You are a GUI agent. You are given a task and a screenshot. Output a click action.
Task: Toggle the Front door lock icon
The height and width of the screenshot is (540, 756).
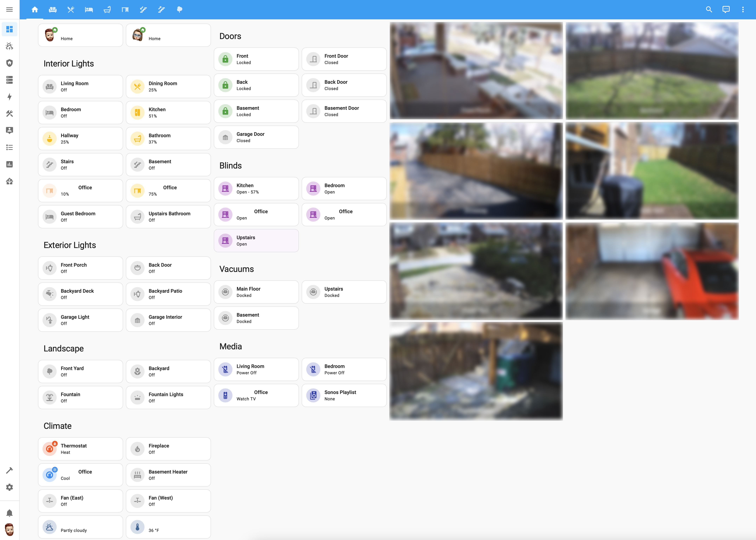[225, 59]
